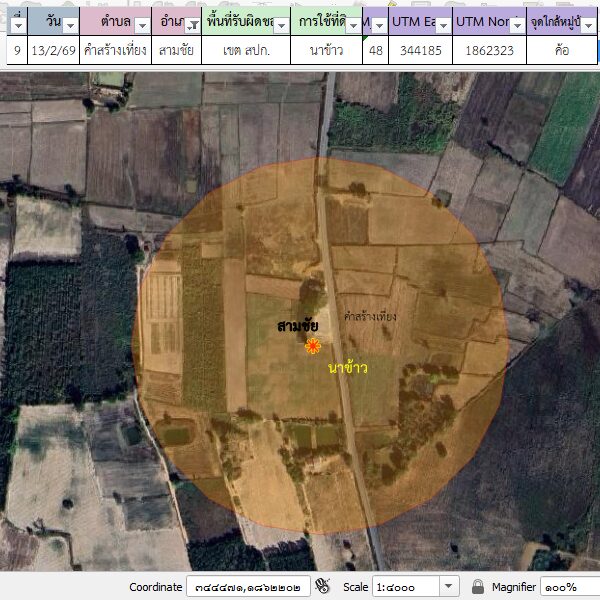Click the active filter button on อำเภอ column
The width and height of the screenshot is (600, 600).
click(x=190, y=26)
